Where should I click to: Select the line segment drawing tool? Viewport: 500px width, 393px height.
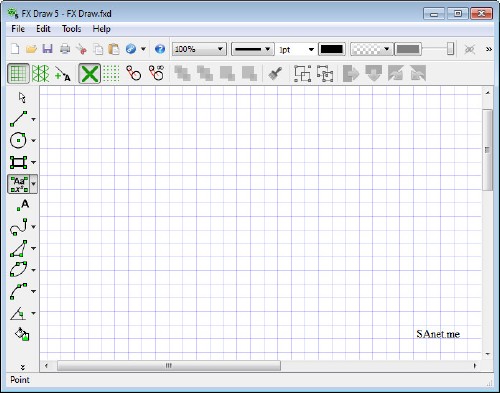(19, 119)
